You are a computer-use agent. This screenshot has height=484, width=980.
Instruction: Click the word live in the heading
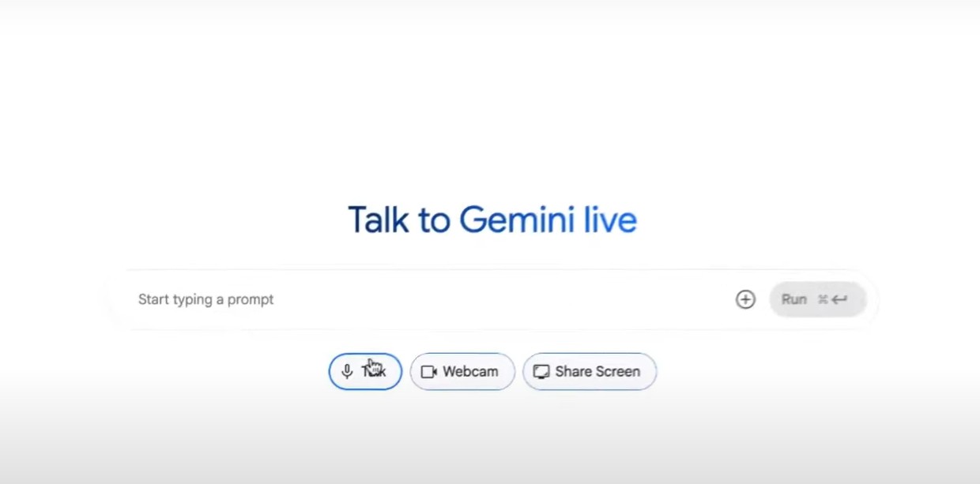[x=610, y=219]
